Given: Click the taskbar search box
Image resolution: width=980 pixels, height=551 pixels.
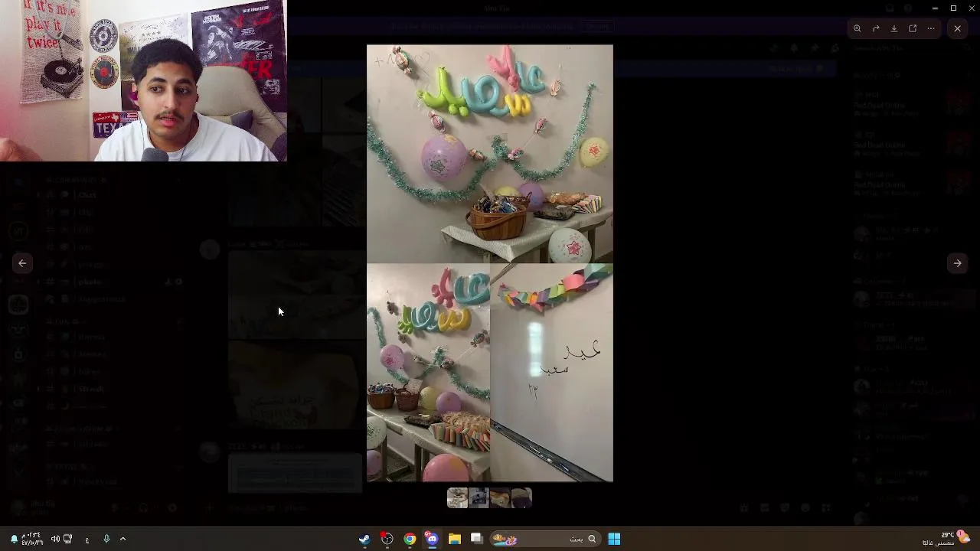Looking at the screenshot, I should pyautogui.click(x=544, y=539).
